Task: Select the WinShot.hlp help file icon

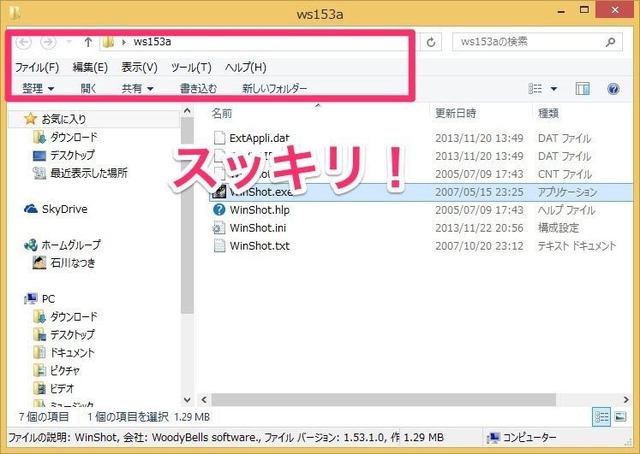Action: pos(219,209)
